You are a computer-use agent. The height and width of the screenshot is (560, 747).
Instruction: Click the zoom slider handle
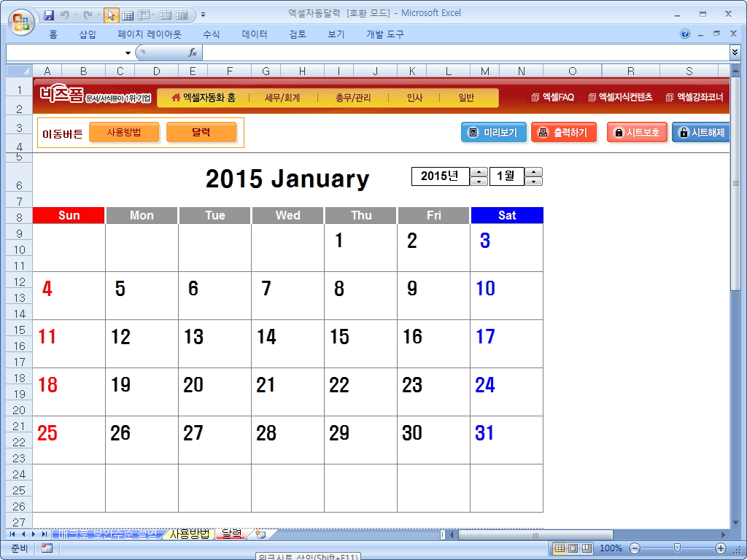[x=677, y=548]
